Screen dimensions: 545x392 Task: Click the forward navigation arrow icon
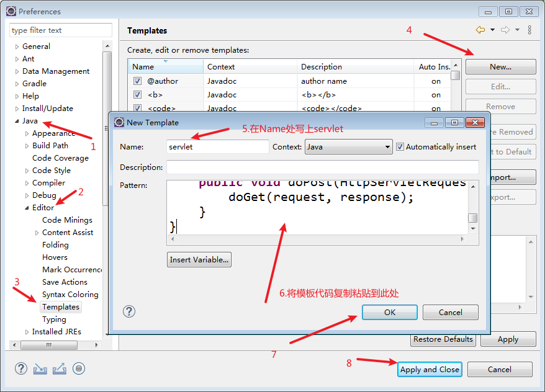click(x=505, y=30)
